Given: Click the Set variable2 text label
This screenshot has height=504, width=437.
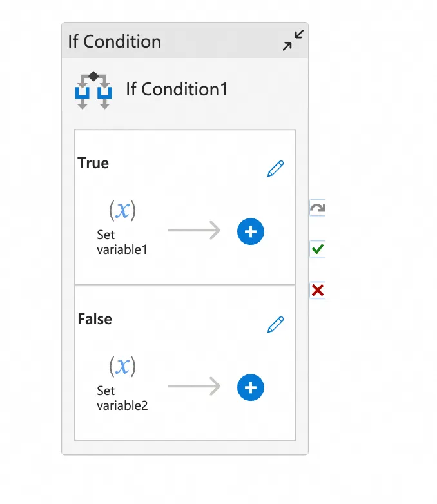Looking at the screenshot, I should tap(122, 398).
